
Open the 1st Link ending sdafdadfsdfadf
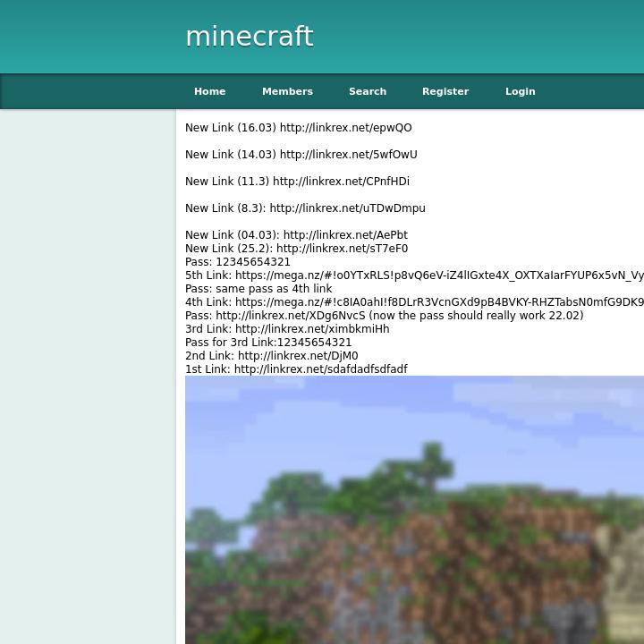[320, 369]
